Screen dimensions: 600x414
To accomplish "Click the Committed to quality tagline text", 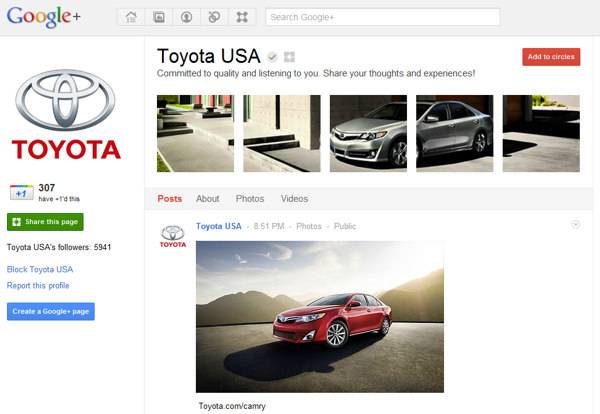I will pos(316,73).
